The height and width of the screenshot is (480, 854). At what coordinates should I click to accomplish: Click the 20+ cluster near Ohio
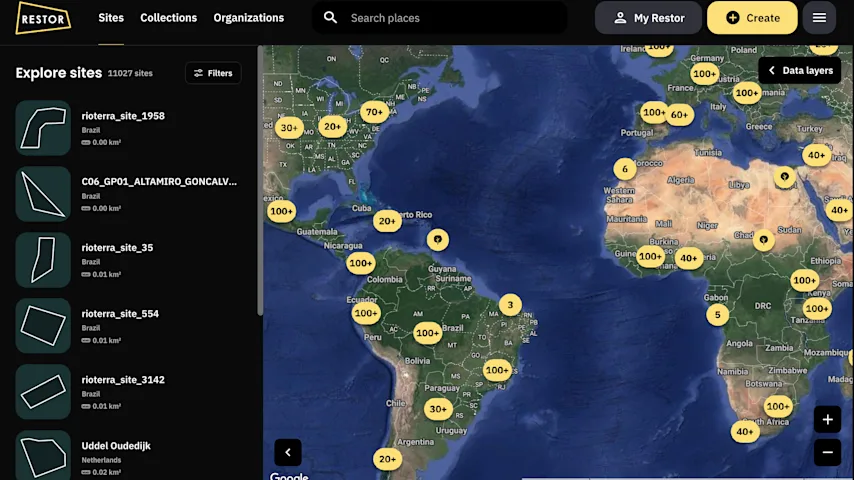(332, 127)
